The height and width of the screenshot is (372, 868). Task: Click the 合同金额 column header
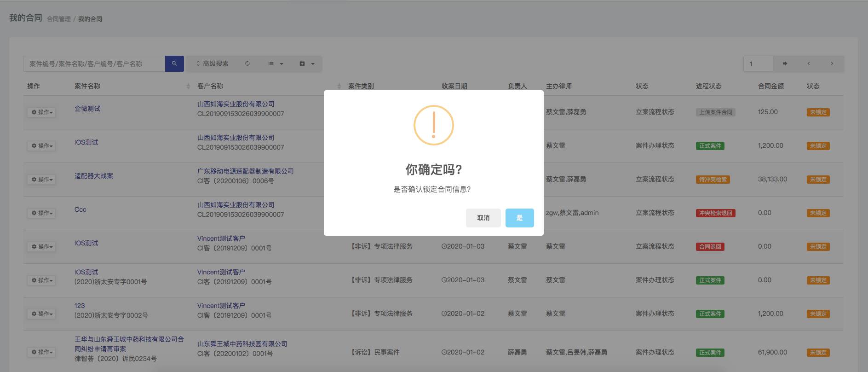pos(771,86)
